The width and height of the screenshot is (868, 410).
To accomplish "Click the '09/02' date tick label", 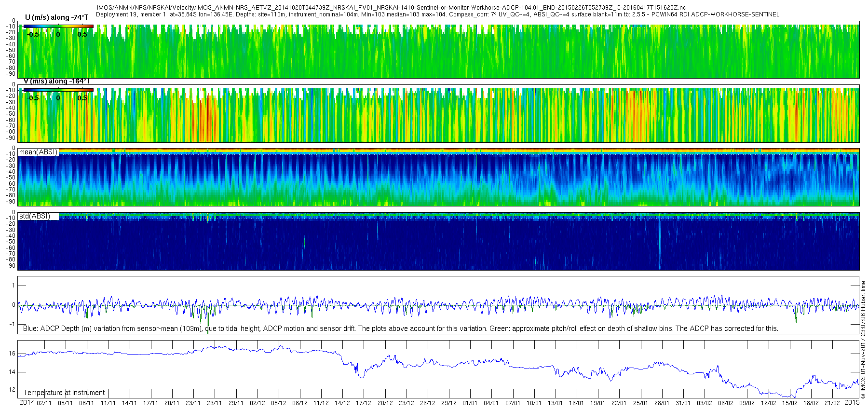I will pyautogui.click(x=747, y=403).
